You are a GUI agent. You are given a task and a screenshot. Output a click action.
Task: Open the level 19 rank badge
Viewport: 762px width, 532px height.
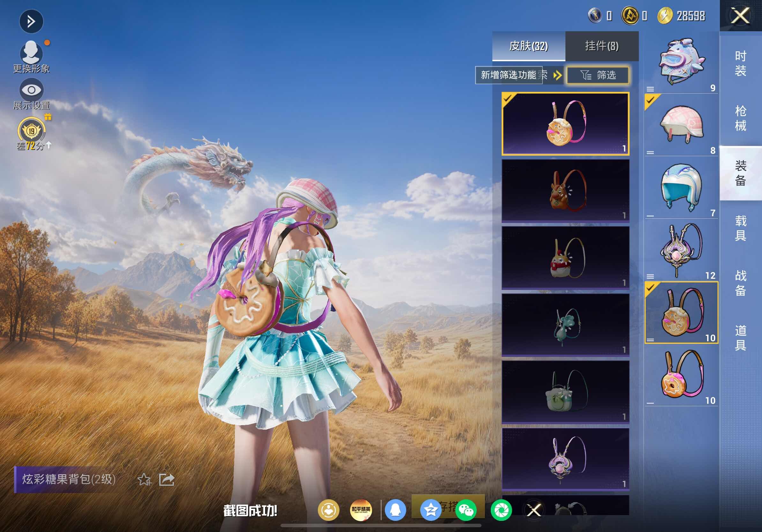[32, 130]
